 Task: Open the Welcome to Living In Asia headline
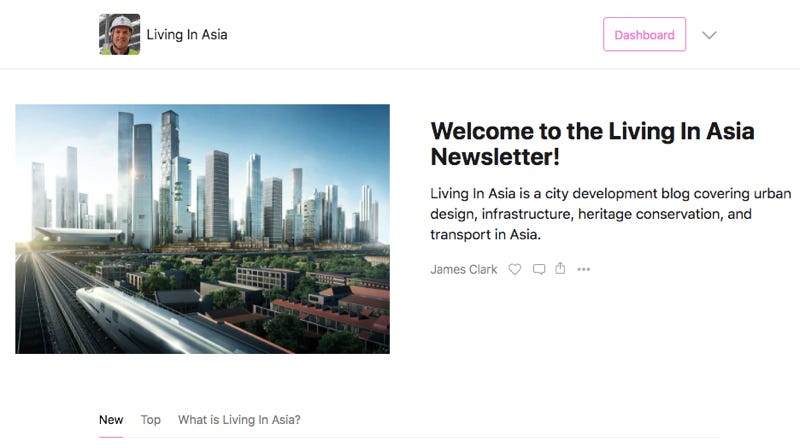pos(592,144)
